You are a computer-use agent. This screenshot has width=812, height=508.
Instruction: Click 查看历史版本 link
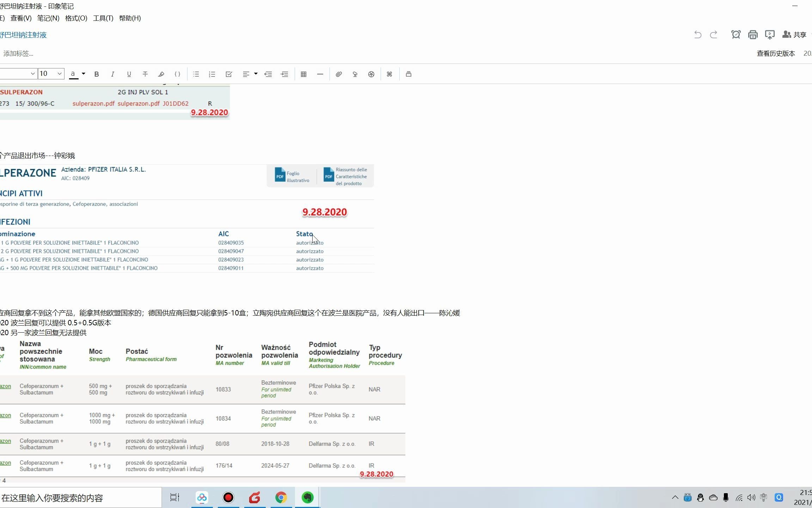coord(776,54)
